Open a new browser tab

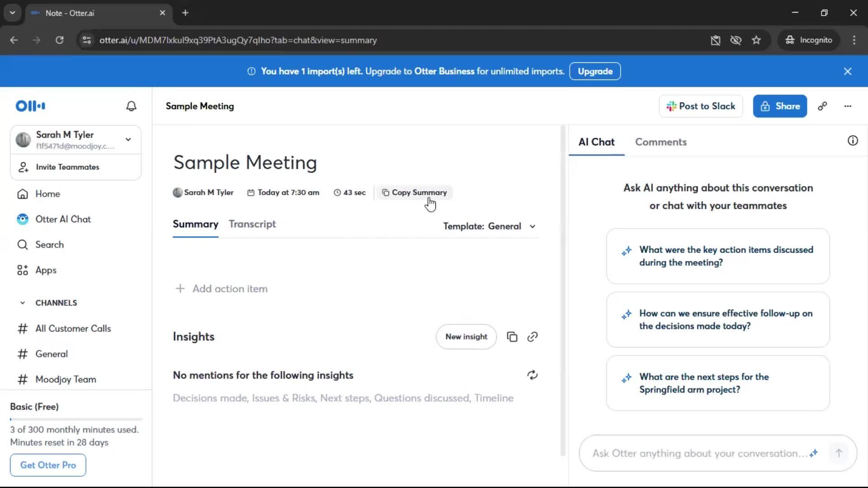(185, 13)
